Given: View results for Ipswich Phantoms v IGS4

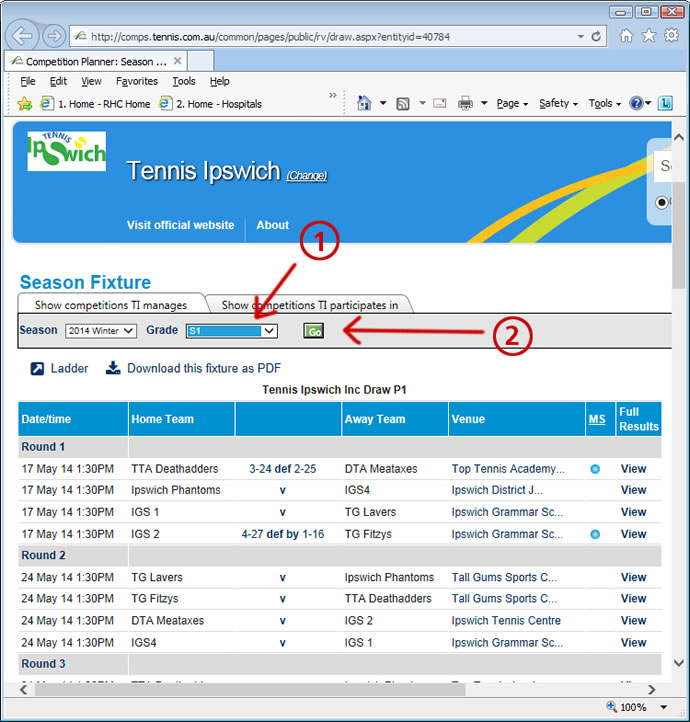Looking at the screenshot, I should (x=633, y=490).
